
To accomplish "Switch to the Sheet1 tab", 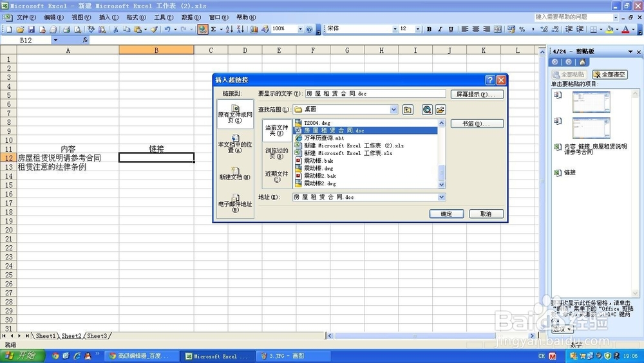I will coord(46,336).
